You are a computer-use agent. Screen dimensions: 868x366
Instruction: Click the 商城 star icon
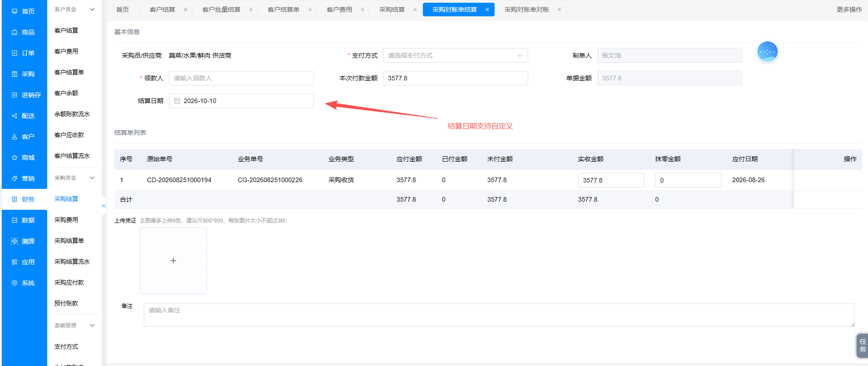click(x=15, y=158)
